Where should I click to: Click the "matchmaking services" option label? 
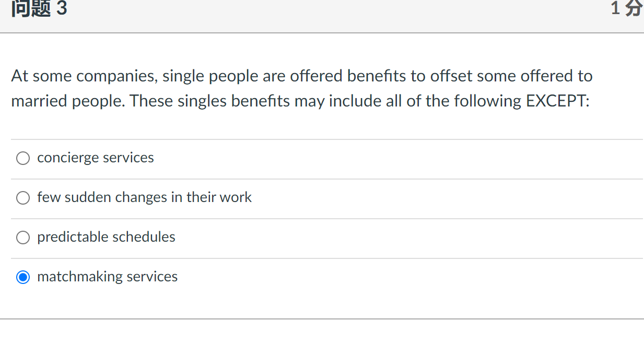108,277
